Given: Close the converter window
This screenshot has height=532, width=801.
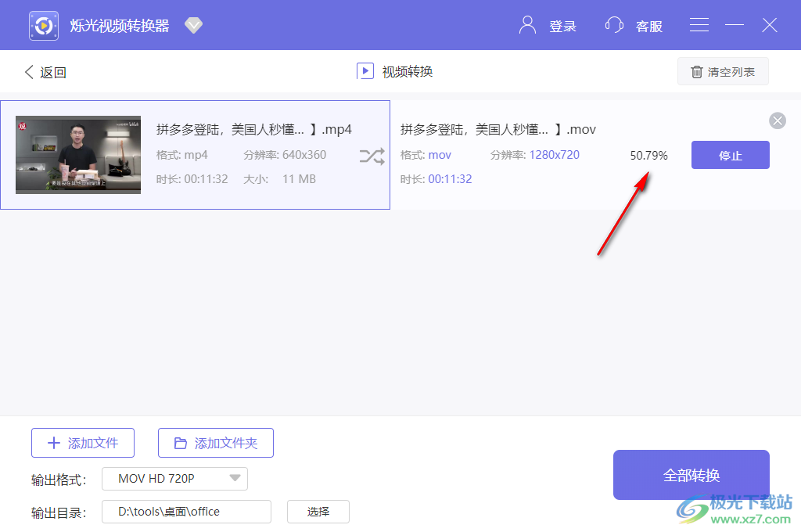Looking at the screenshot, I should (x=770, y=25).
